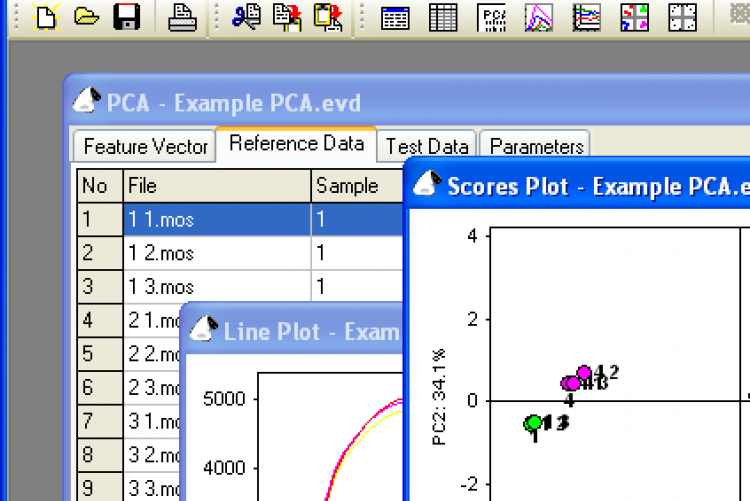Image resolution: width=750 pixels, height=501 pixels.
Task: Activate the Line Plot window title bar
Action: tap(300, 331)
